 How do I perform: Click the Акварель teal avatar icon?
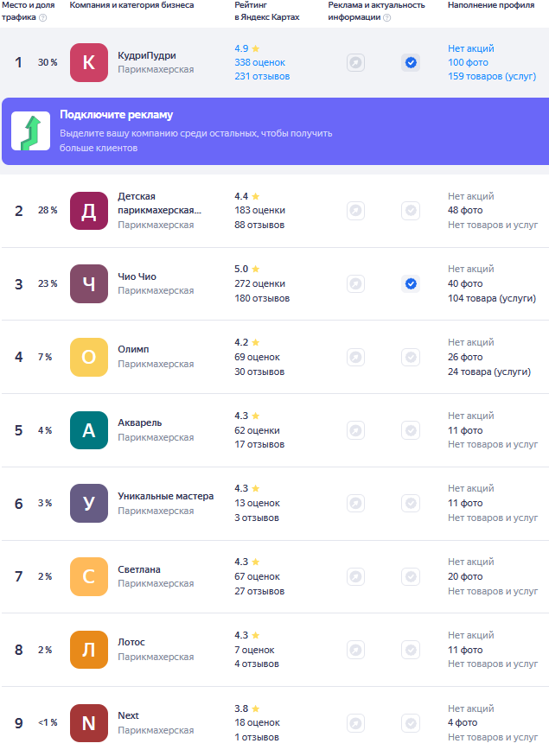pyautogui.click(x=88, y=430)
